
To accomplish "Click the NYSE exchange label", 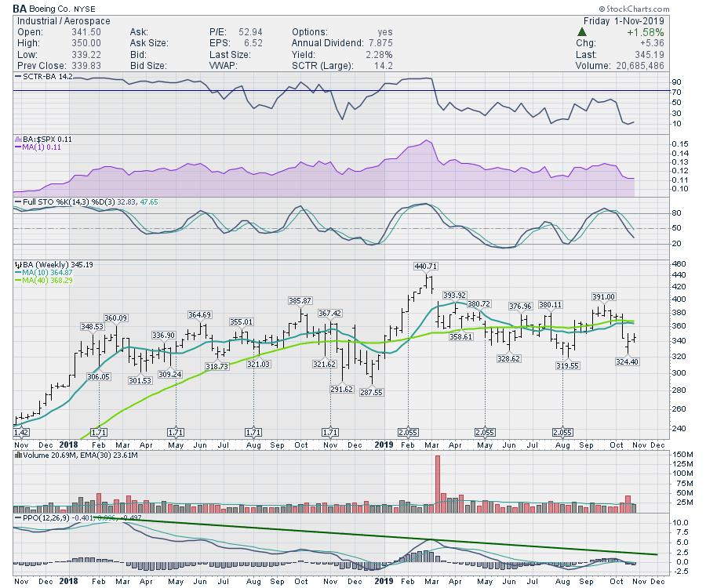I will pos(85,9).
